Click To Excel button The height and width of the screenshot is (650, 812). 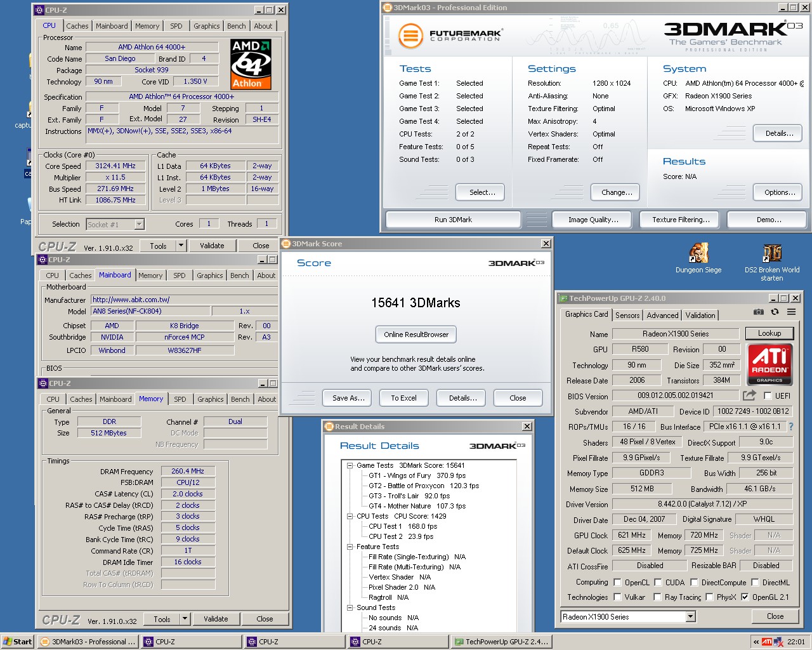(403, 398)
